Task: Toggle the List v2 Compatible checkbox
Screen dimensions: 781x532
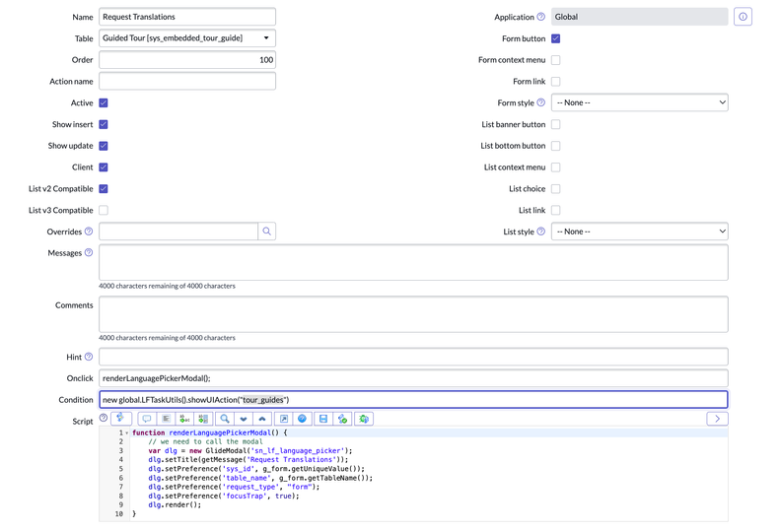Action: point(104,188)
